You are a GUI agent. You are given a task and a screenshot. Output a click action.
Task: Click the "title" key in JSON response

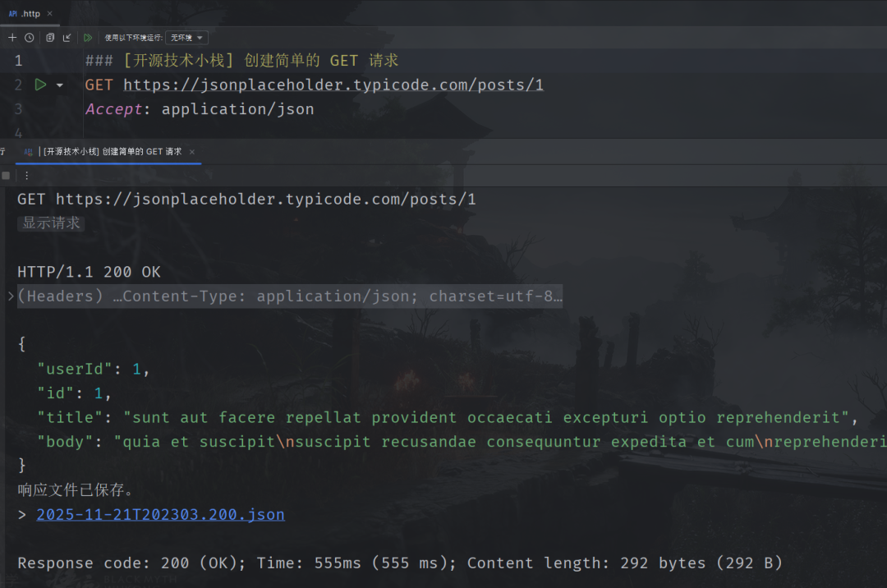point(70,417)
